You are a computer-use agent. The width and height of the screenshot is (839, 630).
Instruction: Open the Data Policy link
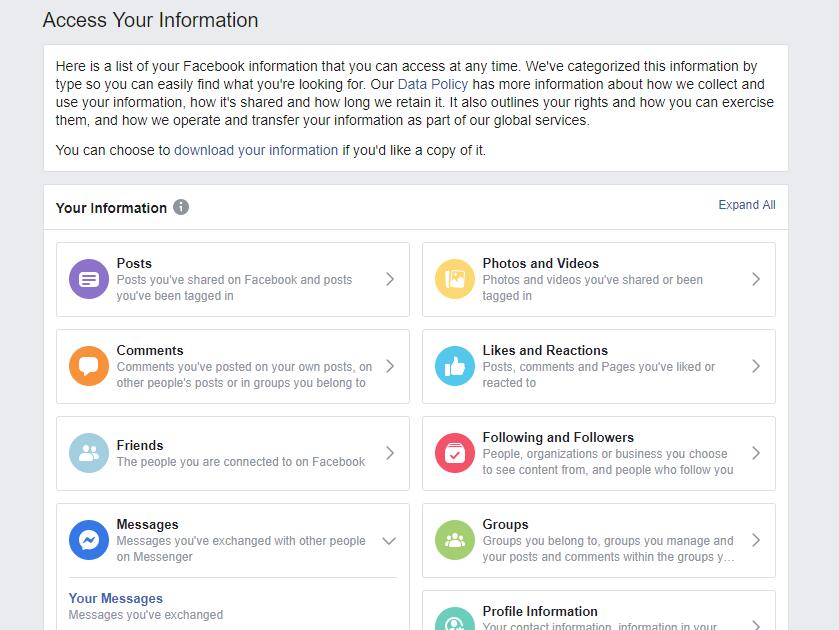pos(433,84)
